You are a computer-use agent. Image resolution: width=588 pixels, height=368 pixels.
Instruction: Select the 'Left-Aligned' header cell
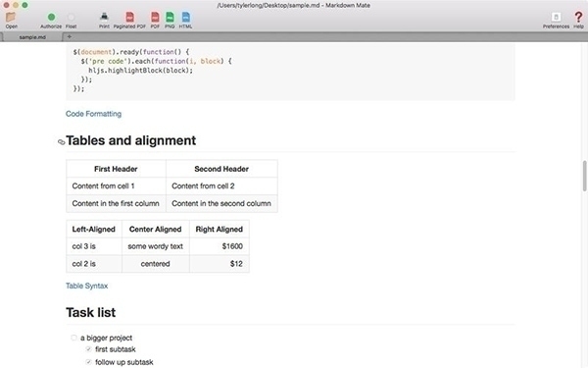click(x=94, y=229)
